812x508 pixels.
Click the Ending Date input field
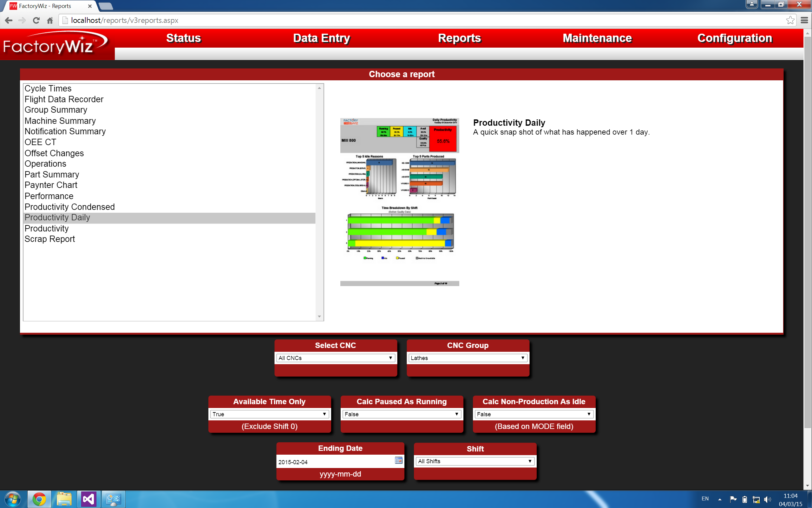(335, 462)
